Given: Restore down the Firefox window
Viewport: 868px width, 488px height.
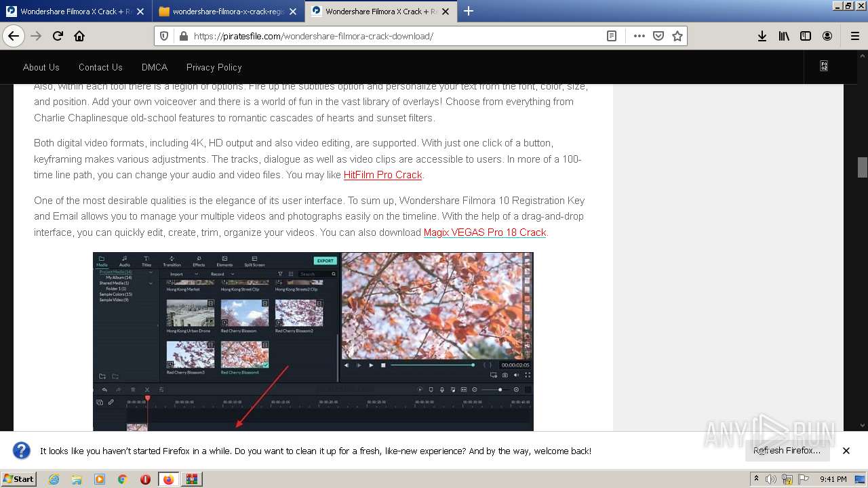Looking at the screenshot, I should click(x=848, y=5).
